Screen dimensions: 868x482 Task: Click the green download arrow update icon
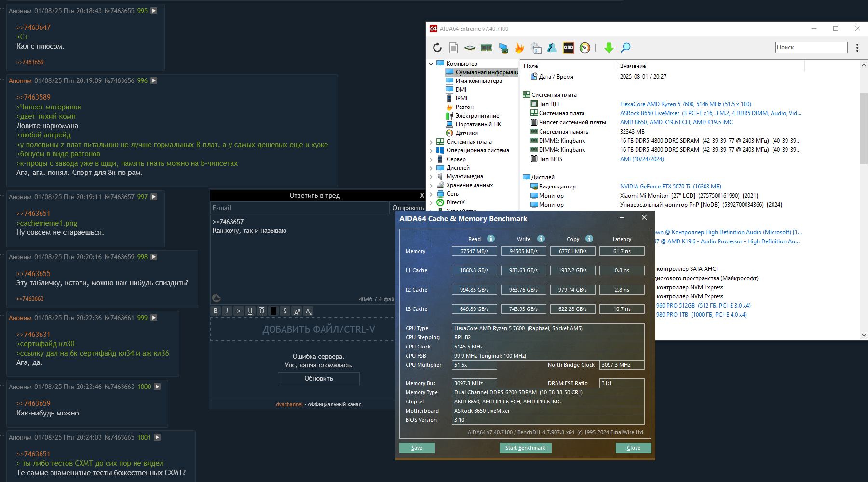[609, 47]
